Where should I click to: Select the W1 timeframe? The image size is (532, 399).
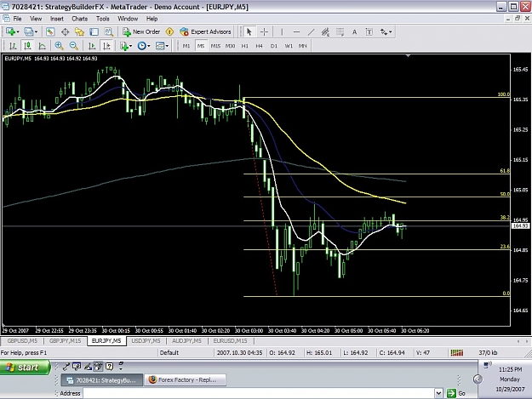(289, 46)
